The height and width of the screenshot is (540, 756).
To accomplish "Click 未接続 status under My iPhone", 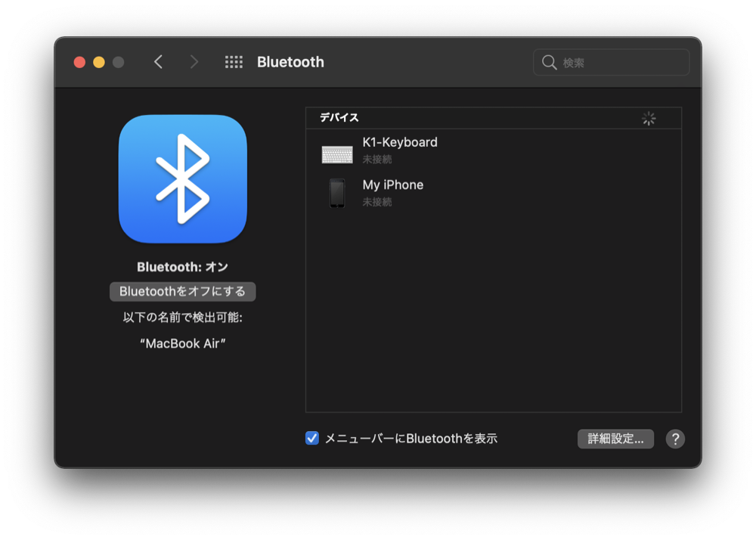I will [x=377, y=201].
